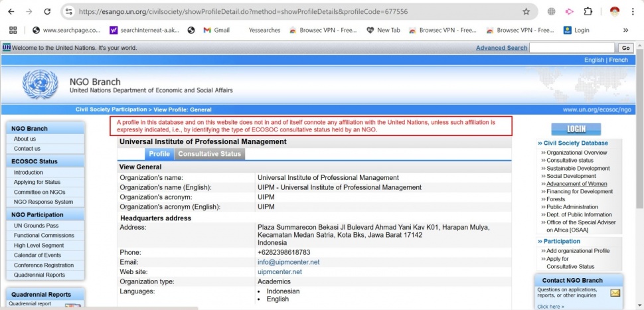Open Introduction under ECOSOC Status
Viewport: 644px width, 310px height.
29,173
